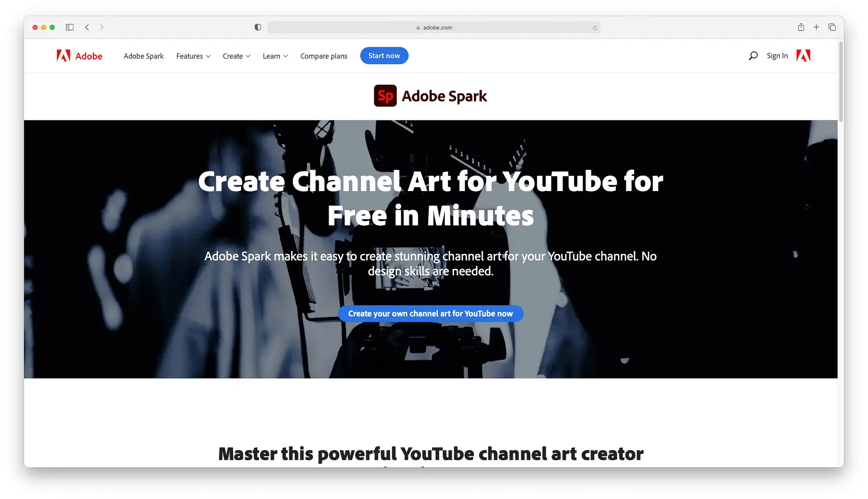Click the browser URL address bar
Viewport: 868px width, 499px height.
point(434,27)
